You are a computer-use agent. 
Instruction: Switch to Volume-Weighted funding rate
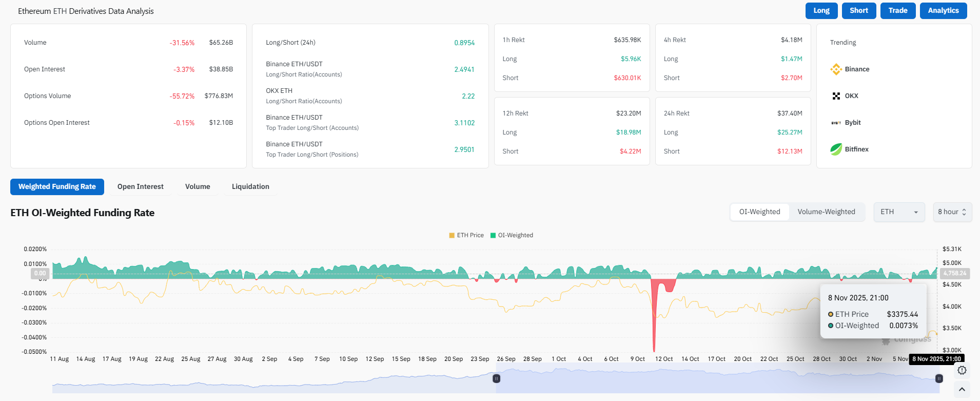click(x=826, y=212)
